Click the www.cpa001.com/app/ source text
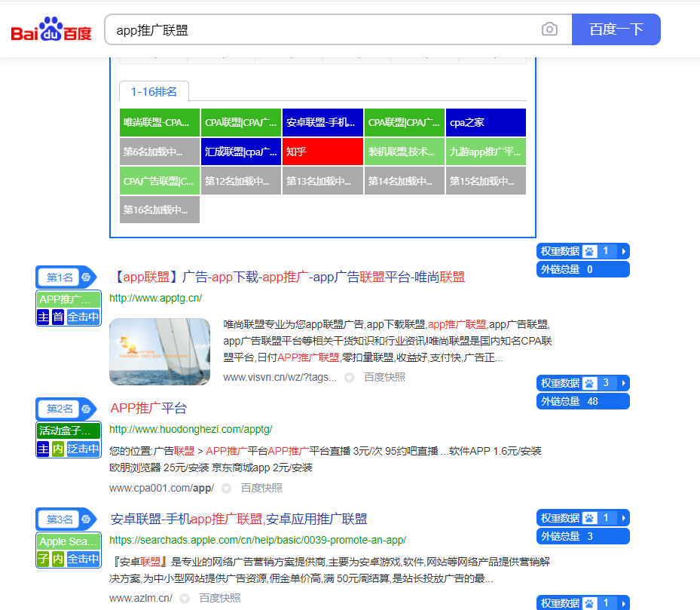Viewport: 700px width, 610px height. 161,488
